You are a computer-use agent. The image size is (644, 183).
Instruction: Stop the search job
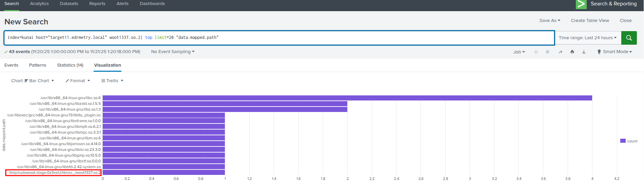(547, 52)
